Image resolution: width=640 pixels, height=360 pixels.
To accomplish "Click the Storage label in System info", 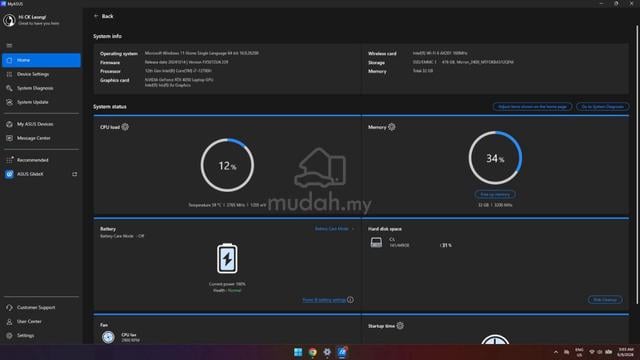I will [x=376, y=63].
